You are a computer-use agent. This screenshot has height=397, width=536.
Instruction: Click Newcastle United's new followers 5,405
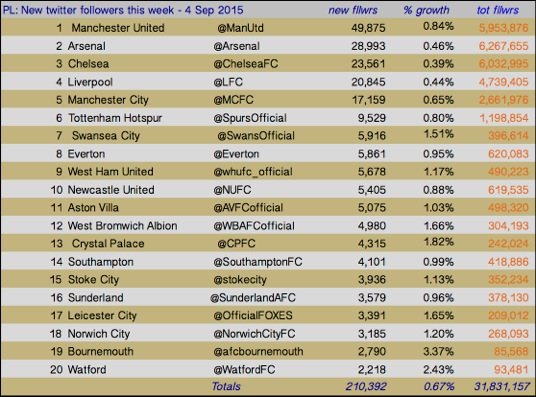(372, 190)
